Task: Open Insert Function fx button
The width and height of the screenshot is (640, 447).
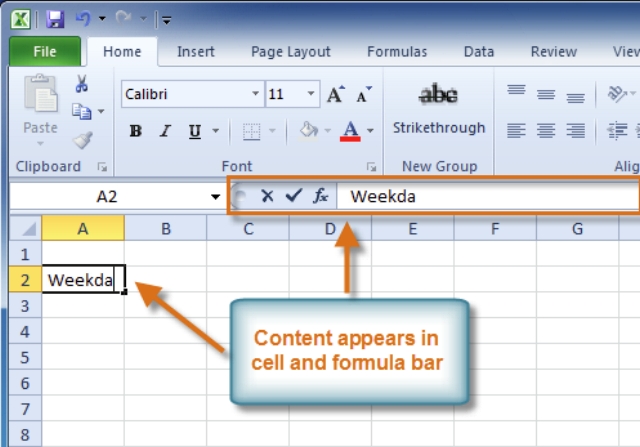Action: pyautogui.click(x=320, y=196)
